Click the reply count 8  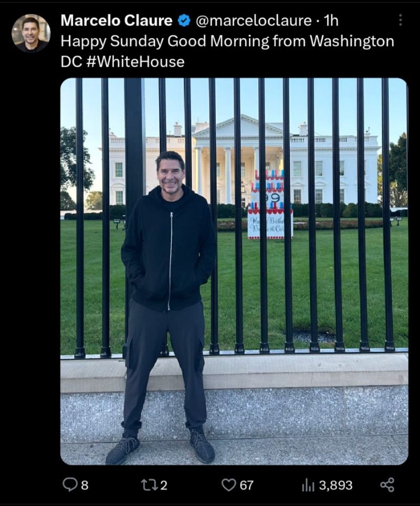pos(85,485)
